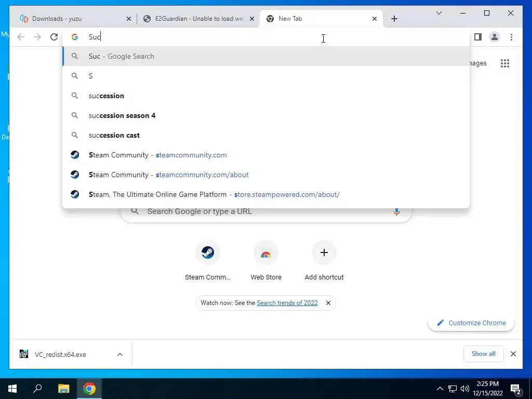Close the New Tab tab
Image resolution: width=532 pixels, height=399 pixels.
pos(374,19)
